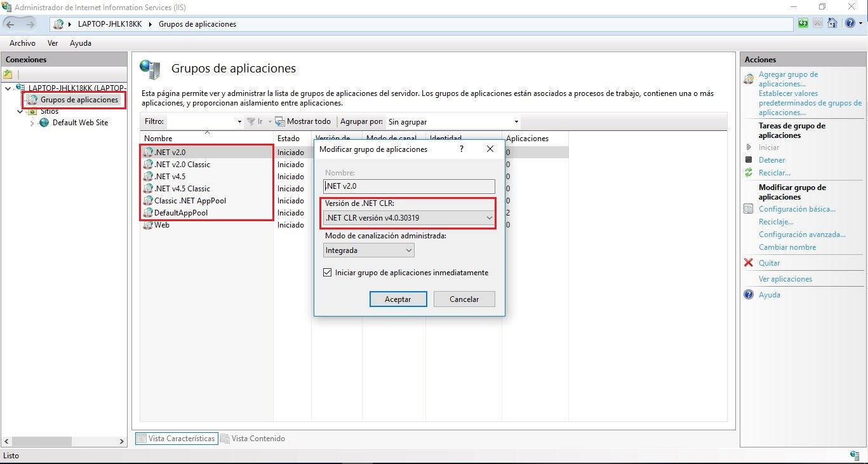868x464 pixels.
Task: Go forward with the navigation forward arrow
Action: point(30,24)
